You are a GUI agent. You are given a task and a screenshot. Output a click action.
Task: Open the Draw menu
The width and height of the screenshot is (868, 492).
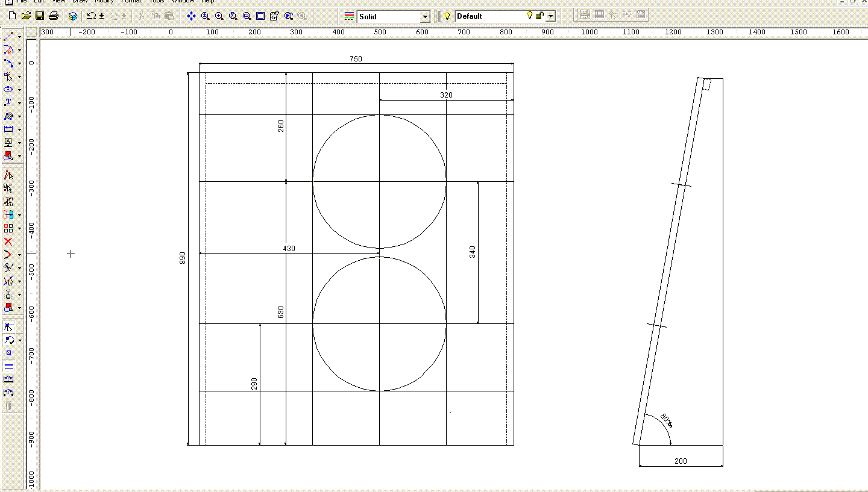pos(80,2)
